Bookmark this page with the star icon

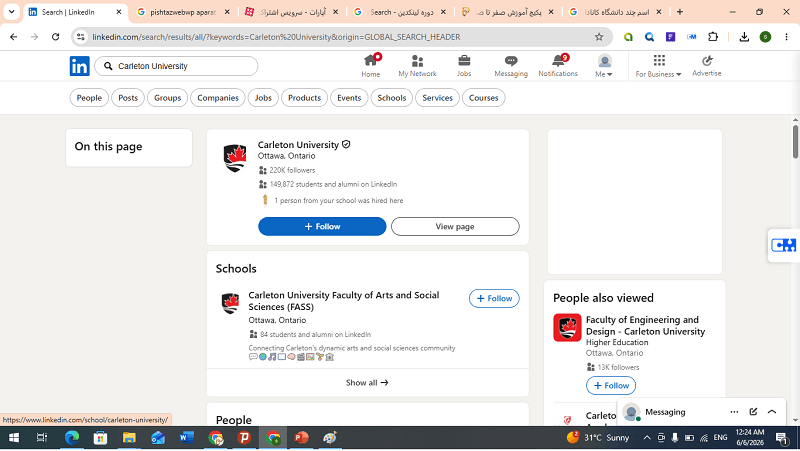click(599, 37)
